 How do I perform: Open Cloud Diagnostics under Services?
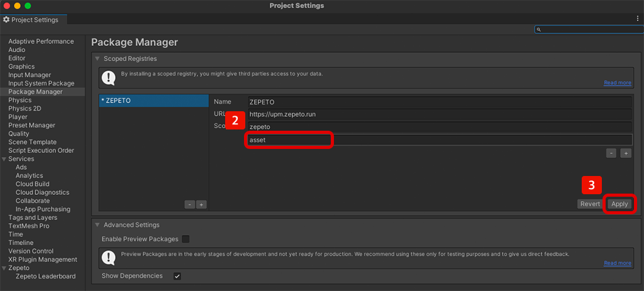tap(42, 192)
